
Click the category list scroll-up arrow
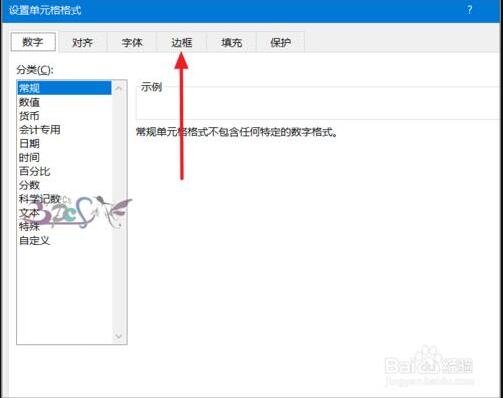(x=119, y=88)
